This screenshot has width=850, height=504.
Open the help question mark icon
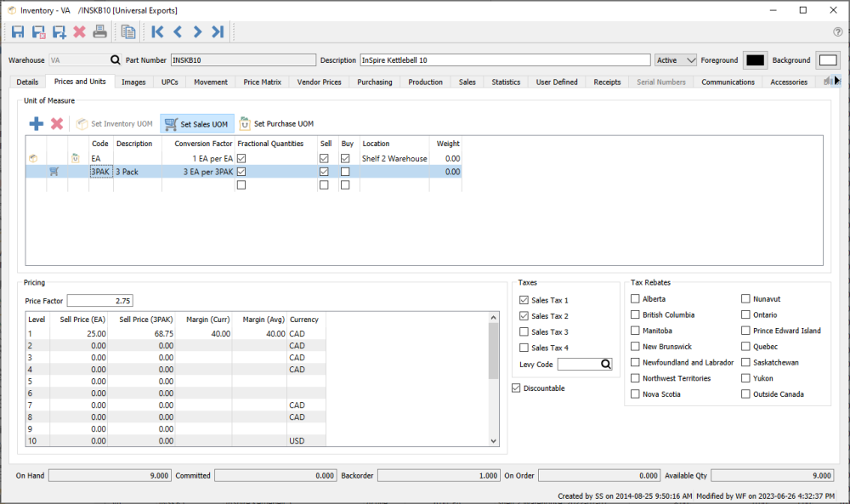(x=837, y=32)
